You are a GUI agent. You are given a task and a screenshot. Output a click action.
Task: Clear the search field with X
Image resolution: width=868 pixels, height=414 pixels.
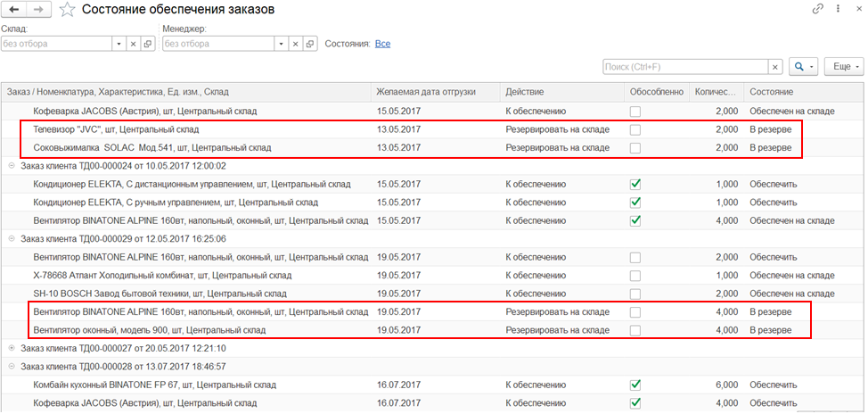775,67
